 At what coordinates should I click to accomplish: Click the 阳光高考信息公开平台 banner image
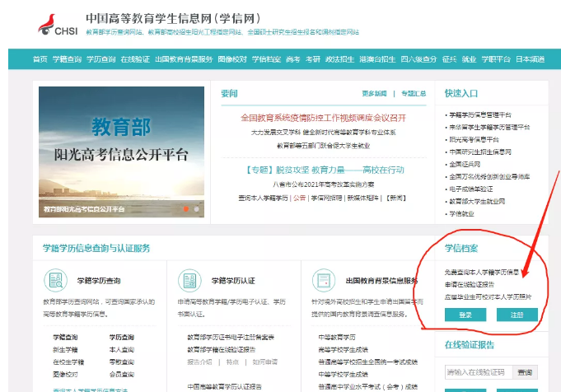[119, 150]
